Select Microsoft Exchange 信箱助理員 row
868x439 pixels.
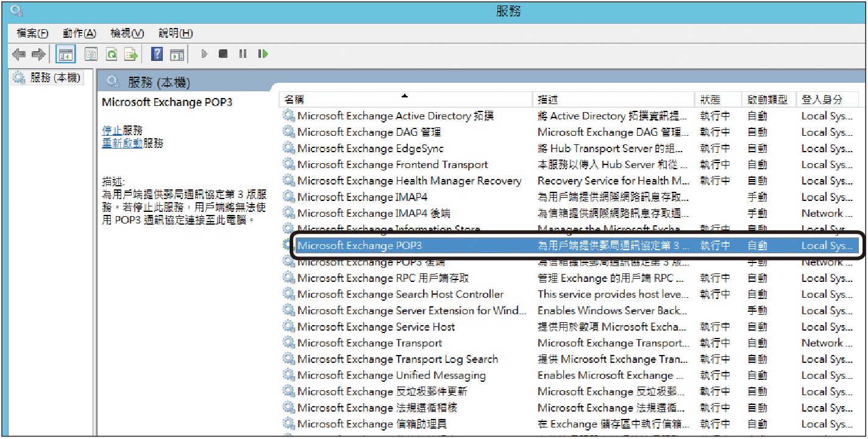(x=571, y=424)
